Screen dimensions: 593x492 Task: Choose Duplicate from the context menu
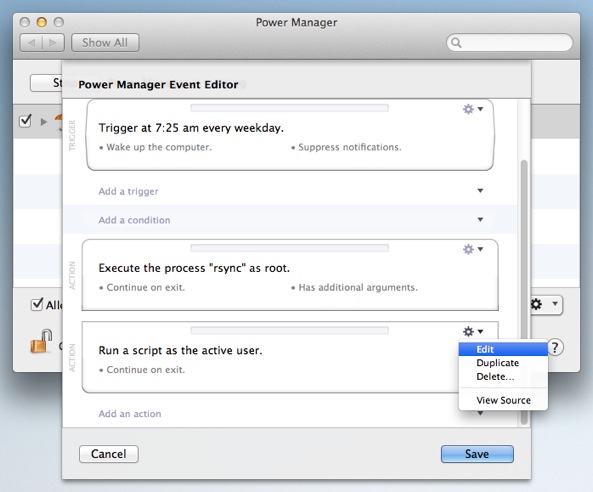[x=503, y=363]
